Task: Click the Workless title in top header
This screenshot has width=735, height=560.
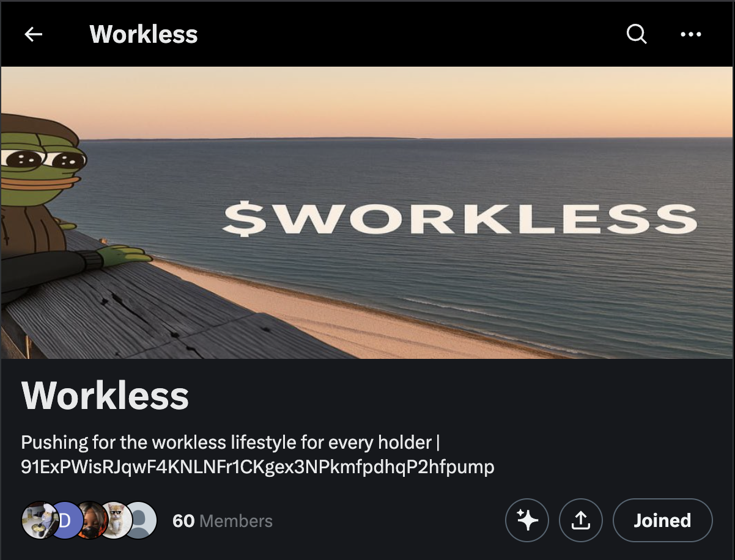Action: [144, 34]
